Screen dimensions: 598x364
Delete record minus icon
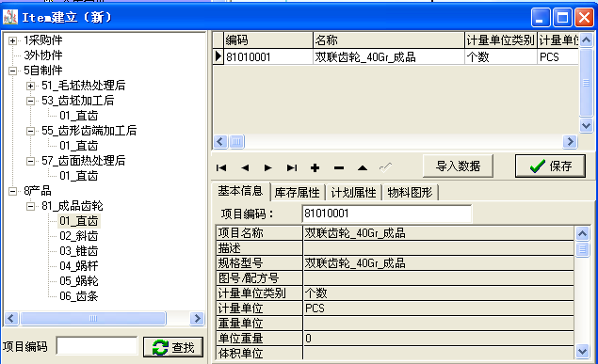tap(339, 168)
